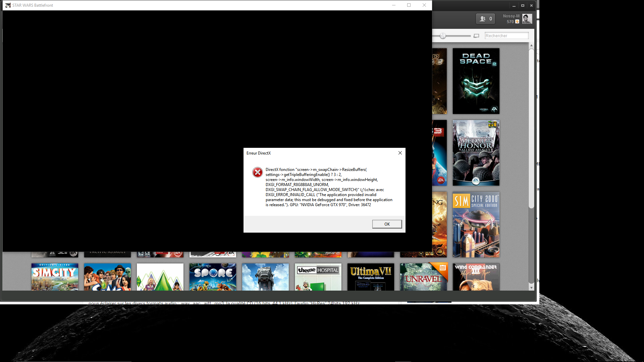Open Dead Space 2 game cover in Origin
Image resolution: width=644 pixels, height=362 pixels.
tap(476, 81)
